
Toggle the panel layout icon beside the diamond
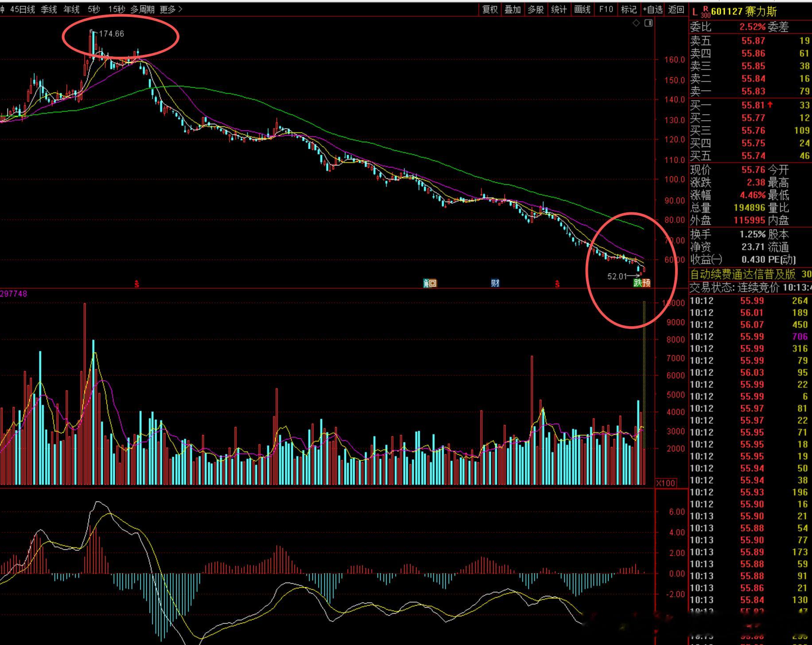(x=649, y=23)
